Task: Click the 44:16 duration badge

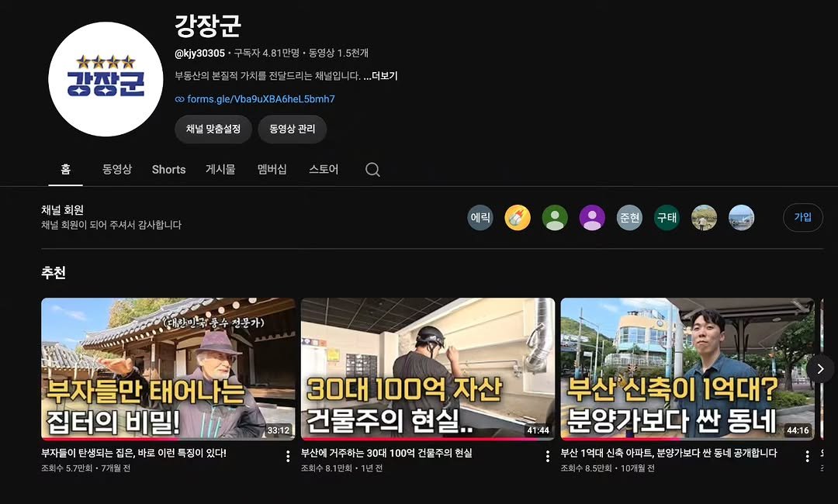Action: (798, 430)
